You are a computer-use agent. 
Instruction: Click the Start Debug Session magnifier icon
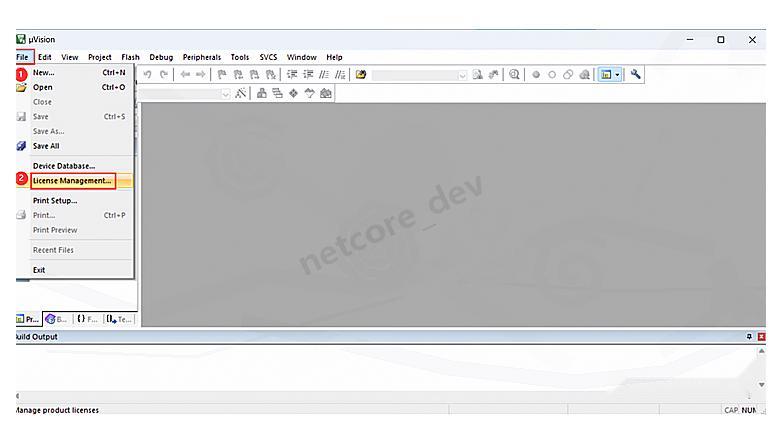point(514,74)
